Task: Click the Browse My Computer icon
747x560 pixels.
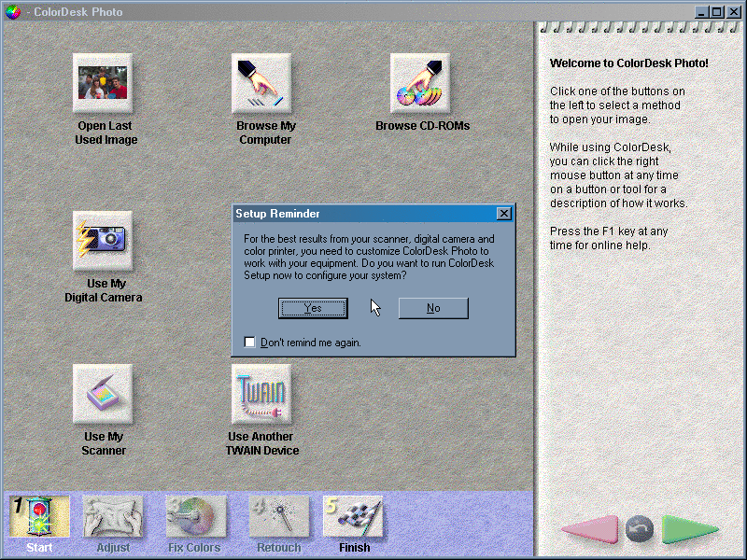Action: point(261,83)
